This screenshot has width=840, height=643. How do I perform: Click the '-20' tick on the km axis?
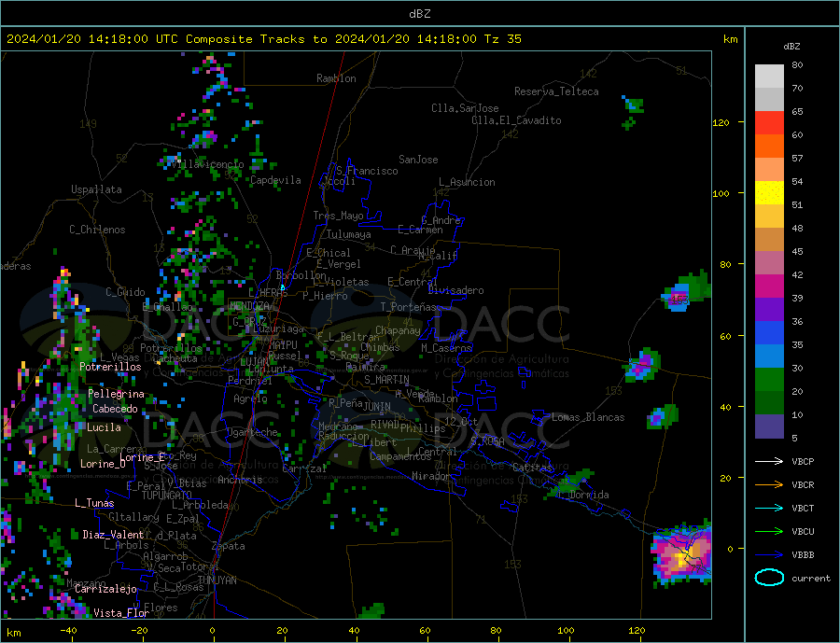pos(139,630)
